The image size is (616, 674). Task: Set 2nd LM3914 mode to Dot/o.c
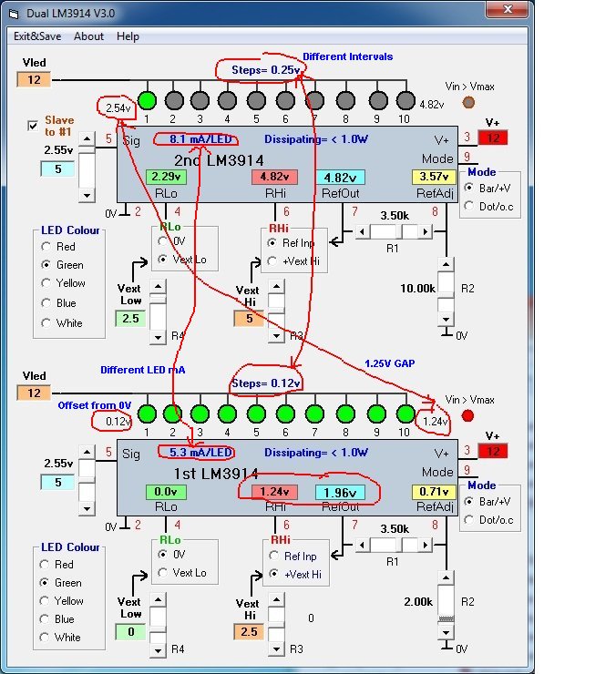(x=469, y=206)
